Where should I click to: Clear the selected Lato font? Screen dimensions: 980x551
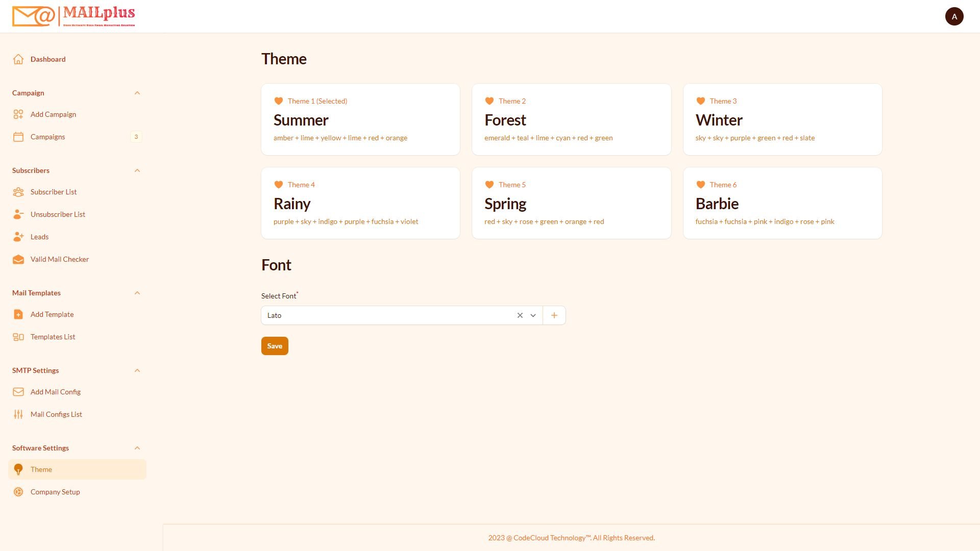(520, 315)
